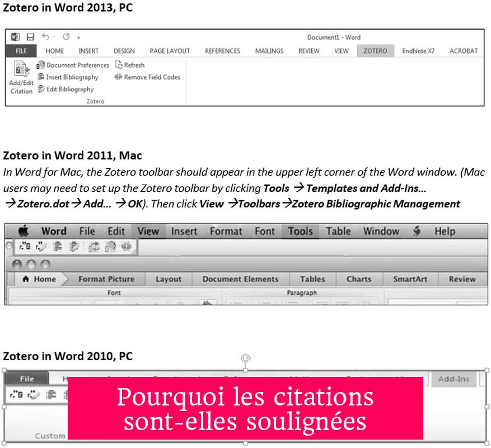Open the File tab in Word 2010
The width and height of the screenshot is (491, 448).
tap(27, 379)
